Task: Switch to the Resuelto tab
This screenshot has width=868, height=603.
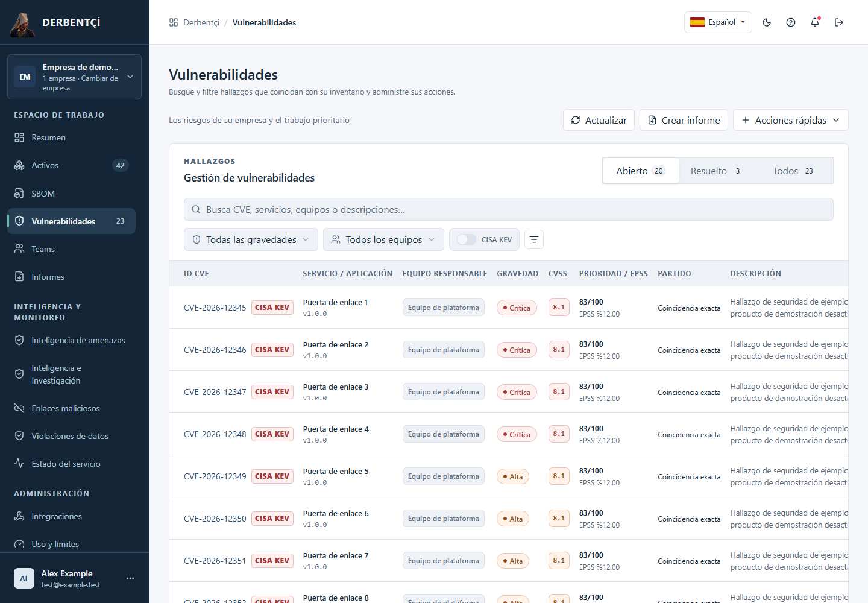Action: pyautogui.click(x=715, y=171)
